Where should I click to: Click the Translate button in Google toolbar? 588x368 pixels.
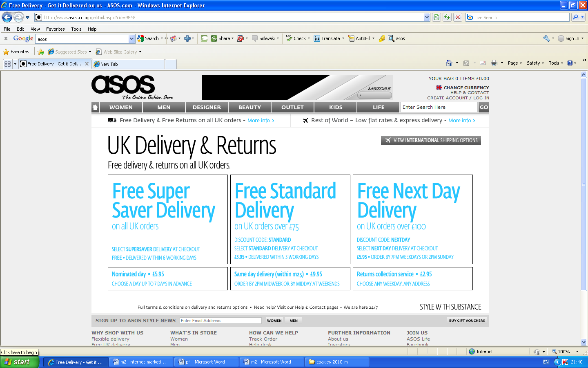click(327, 38)
